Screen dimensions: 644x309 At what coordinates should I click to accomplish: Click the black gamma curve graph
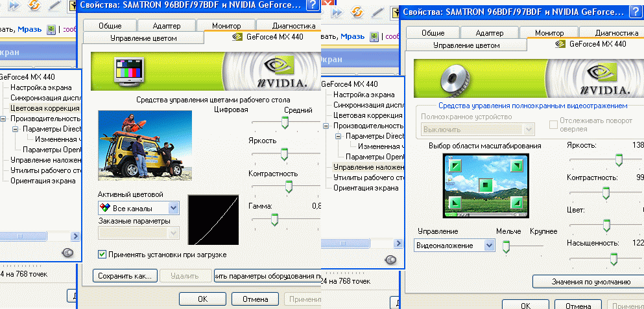point(213,220)
